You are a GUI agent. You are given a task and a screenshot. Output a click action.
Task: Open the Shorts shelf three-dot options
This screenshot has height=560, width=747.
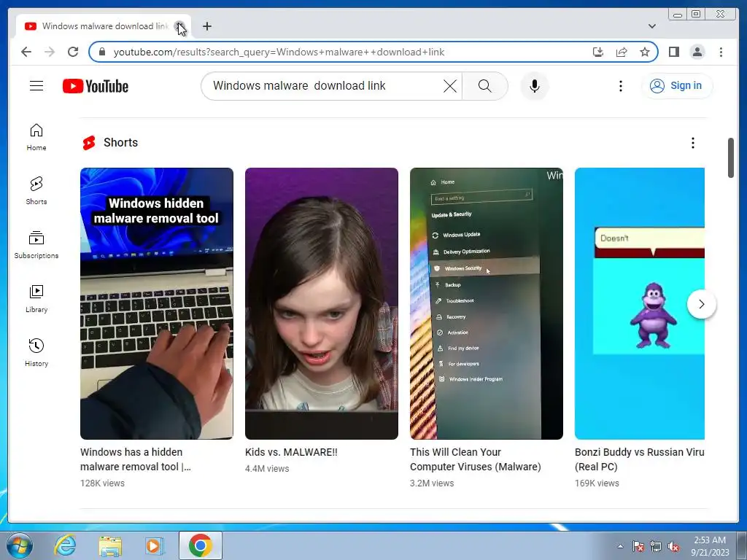pos(693,143)
